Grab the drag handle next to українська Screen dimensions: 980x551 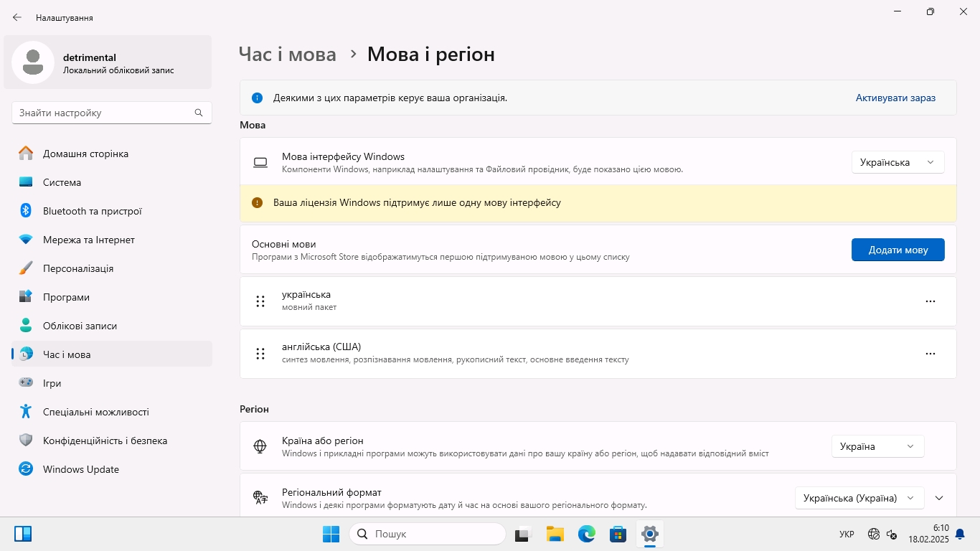[260, 301]
